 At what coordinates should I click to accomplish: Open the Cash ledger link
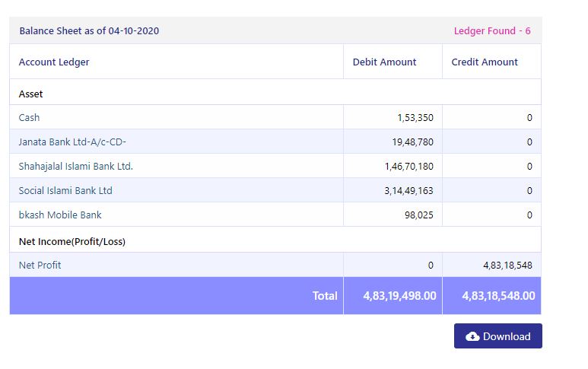[29, 117]
